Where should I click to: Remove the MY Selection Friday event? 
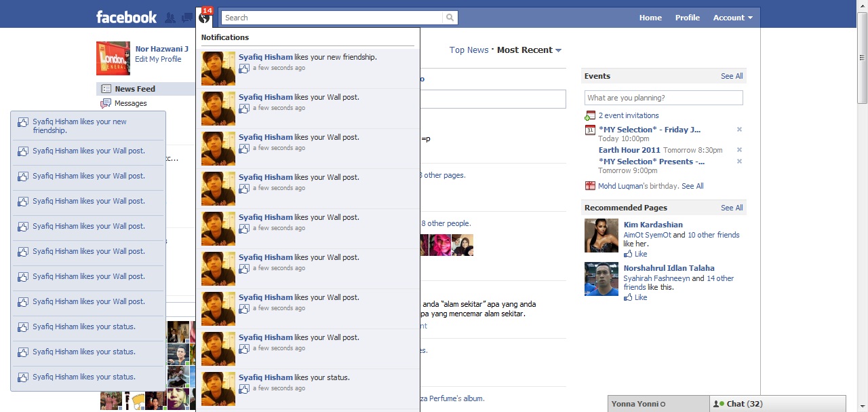[739, 130]
